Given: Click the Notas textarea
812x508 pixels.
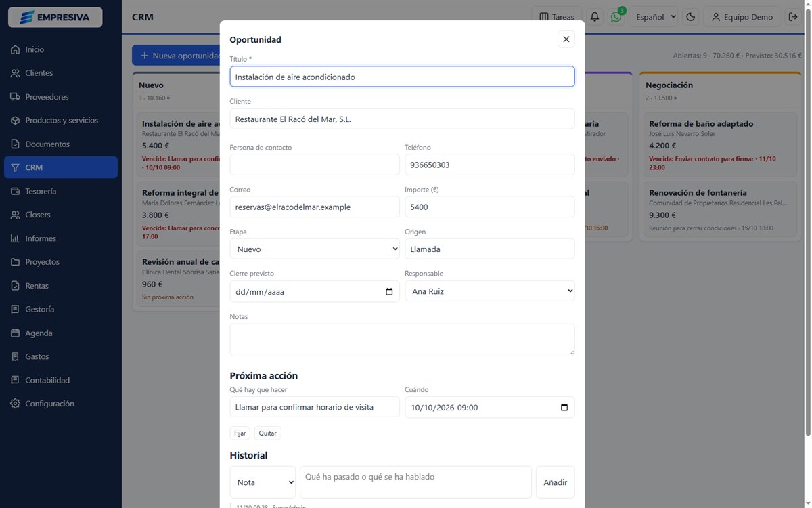Looking at the screenshot, I should click(403, 340).
